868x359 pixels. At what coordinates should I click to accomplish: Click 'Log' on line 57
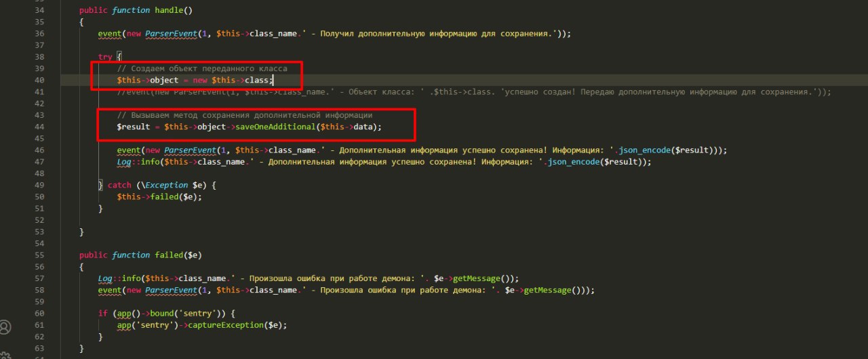pos(105,278)
